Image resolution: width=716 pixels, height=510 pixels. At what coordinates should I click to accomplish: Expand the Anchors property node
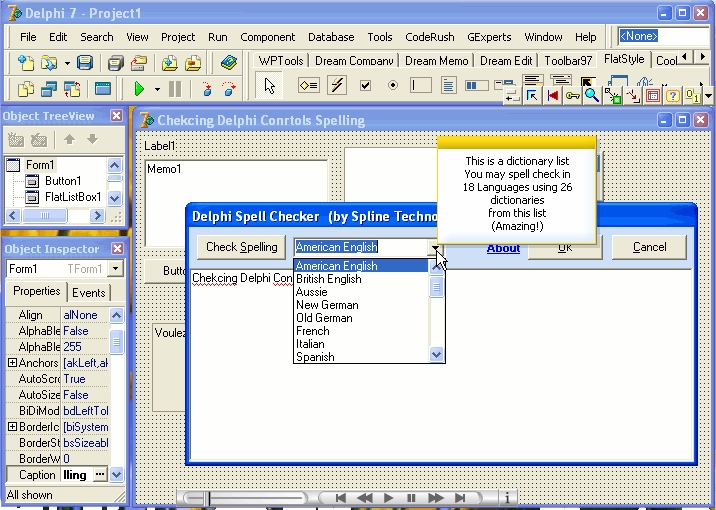point(12,363)
